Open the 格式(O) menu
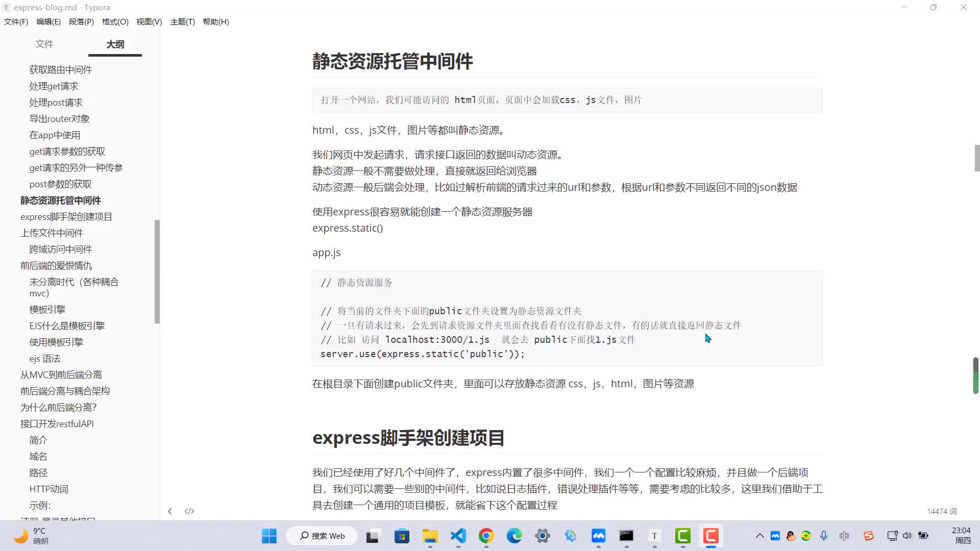This screenshot has height=551, width=980. click(x=115, y=21)
